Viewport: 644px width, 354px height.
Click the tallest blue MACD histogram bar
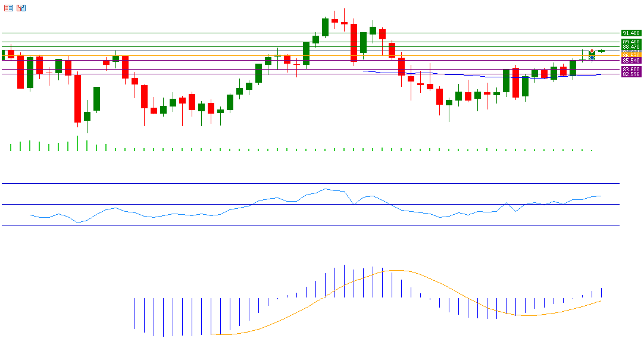coord(344,281)
